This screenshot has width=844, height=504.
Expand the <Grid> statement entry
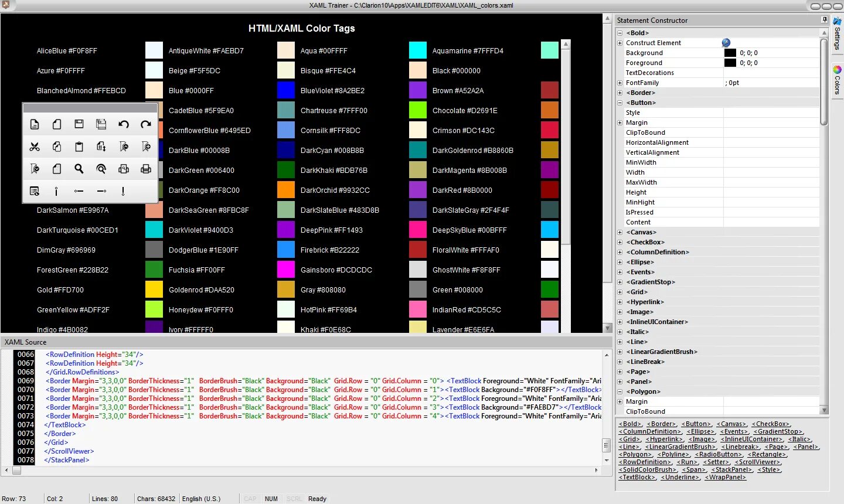(x=620, y=292)
